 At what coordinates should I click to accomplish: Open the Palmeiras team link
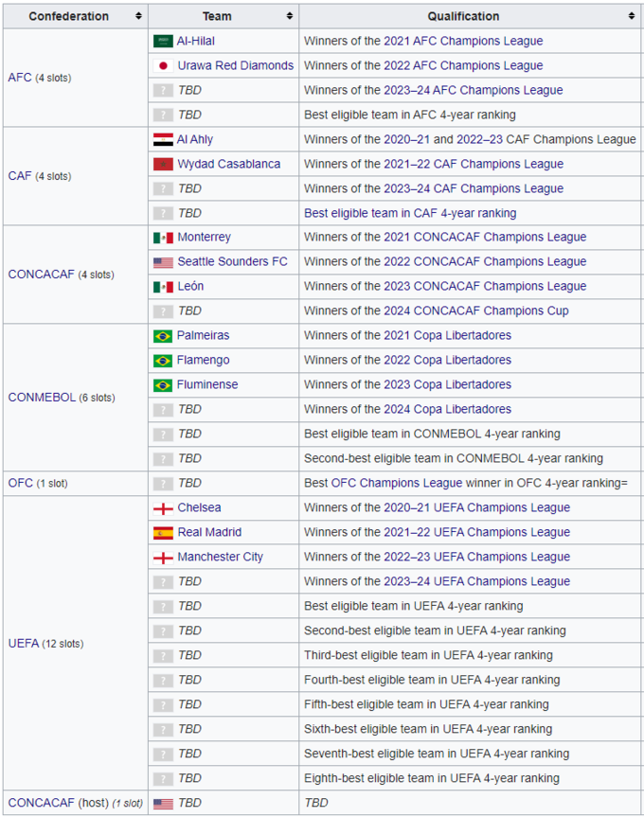coord(203,336)
